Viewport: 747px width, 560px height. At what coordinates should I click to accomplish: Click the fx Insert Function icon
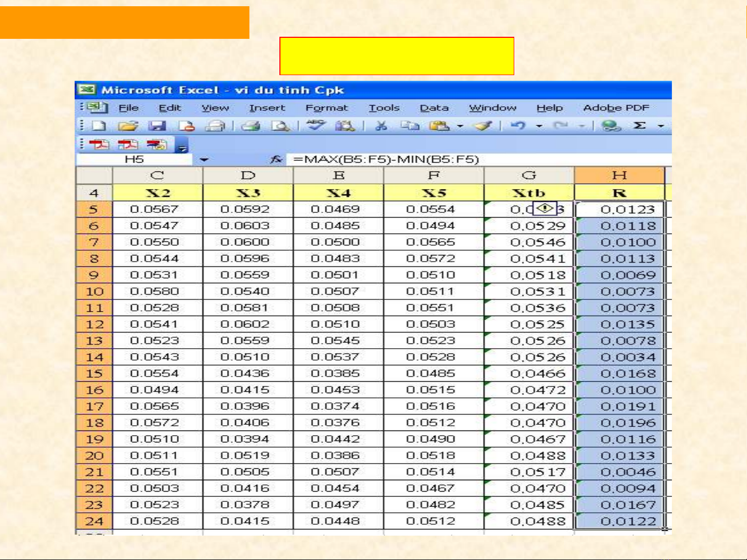click(276, 160)
